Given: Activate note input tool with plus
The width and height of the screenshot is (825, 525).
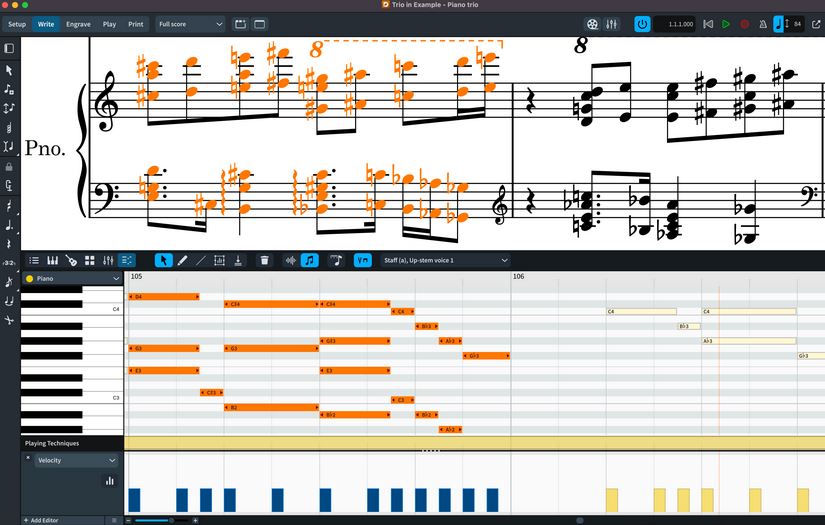Looking at the screenshot, I should [x=9, y=89].
